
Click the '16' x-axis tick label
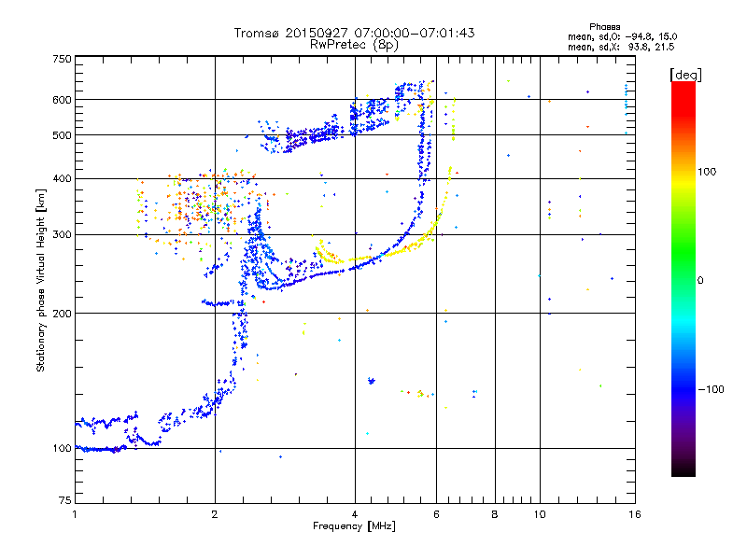click(635, 514)
